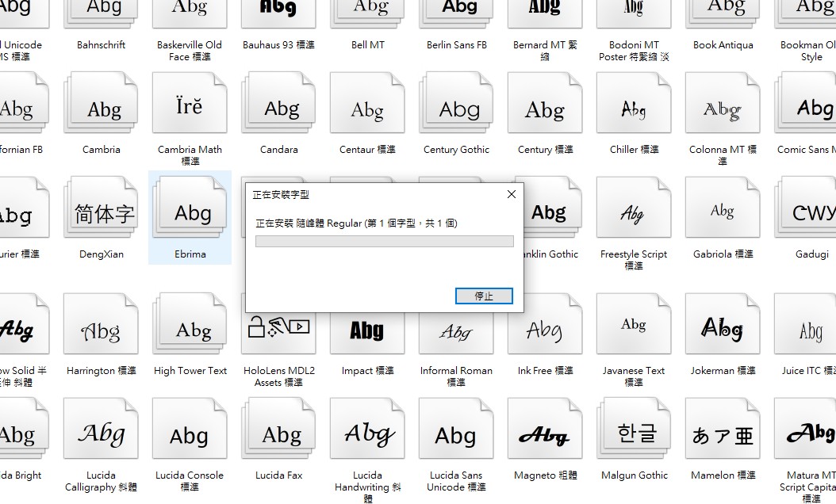
Task: Select the Lucida Console font icon
Action: coord(190,429)
